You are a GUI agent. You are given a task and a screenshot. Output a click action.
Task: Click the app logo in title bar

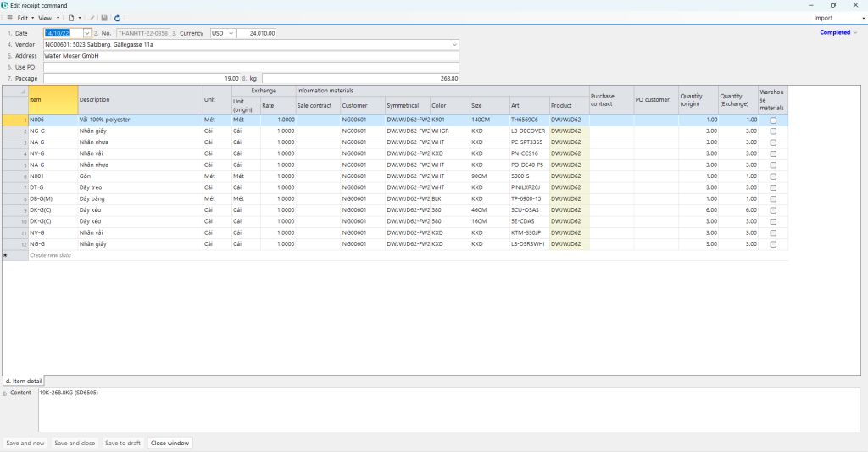(6, 5)
